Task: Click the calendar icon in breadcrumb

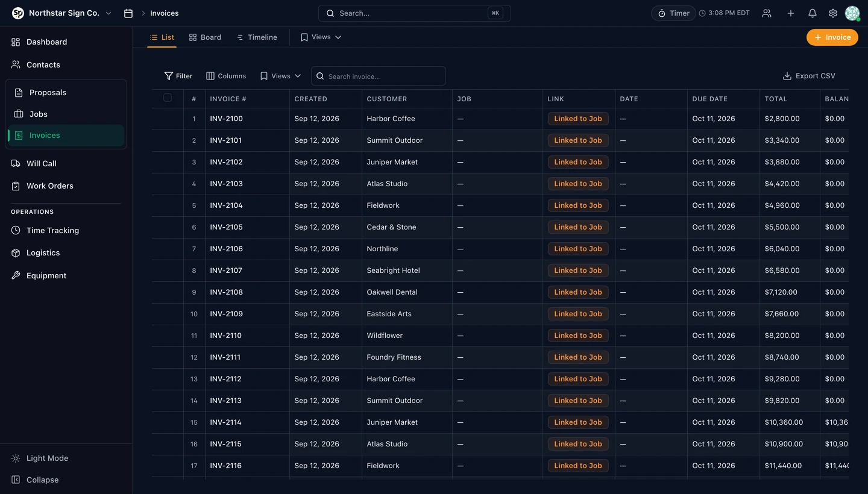Action: (128, 13)
